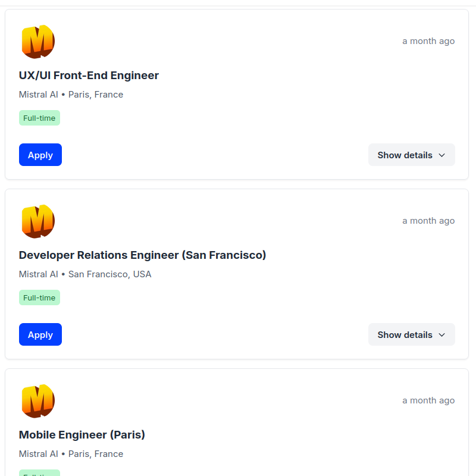Screen dimensions: 476x476
Task: Click chevron icon in second Show details button
Action: (442, 335)
